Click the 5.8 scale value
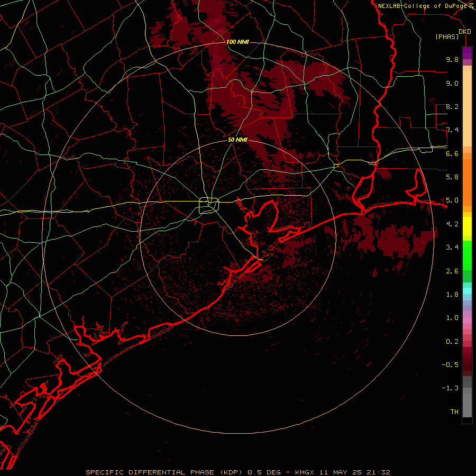Screen dimensions: 476x476 (x=452, y=177)
